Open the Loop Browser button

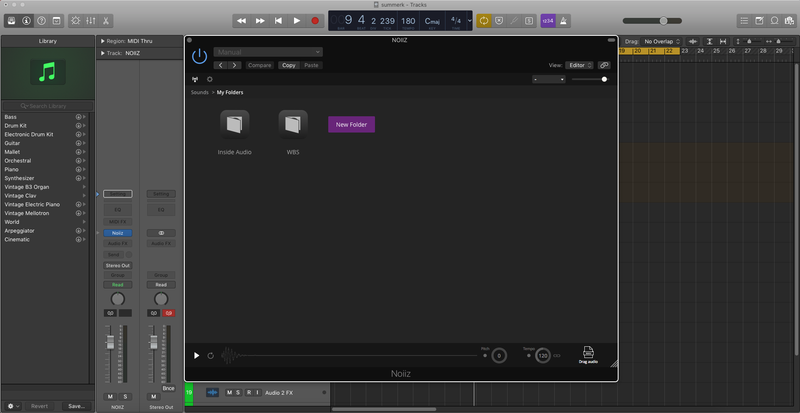point(773,20)
